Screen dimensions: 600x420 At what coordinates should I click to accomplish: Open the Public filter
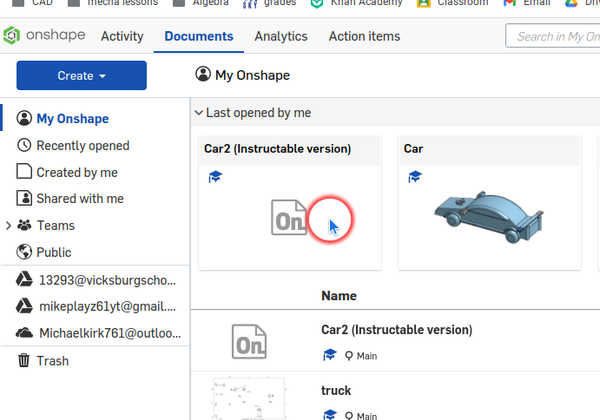(54, 252)
